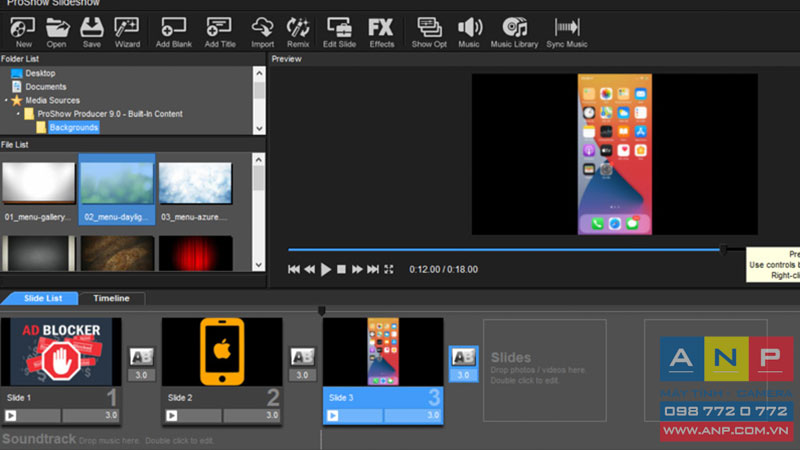800x450 pixels.
Task: Open Music toolbar icon
Action: click(x=469, y=32)
